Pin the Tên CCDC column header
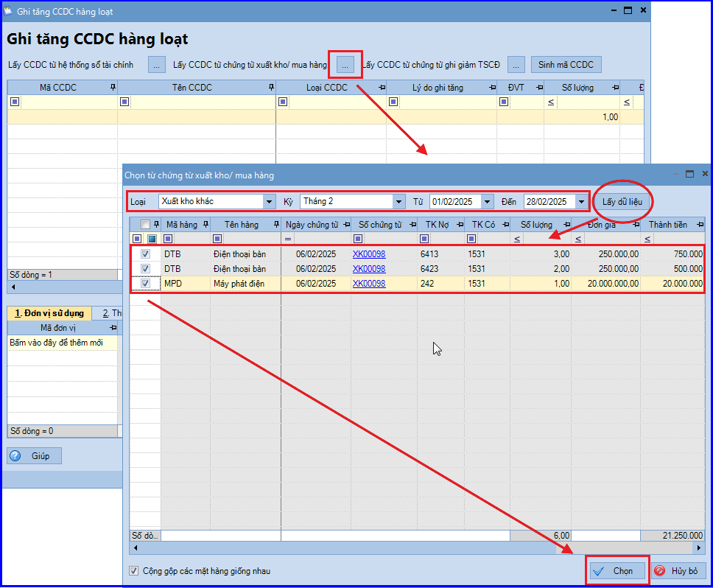 (271, 87)
